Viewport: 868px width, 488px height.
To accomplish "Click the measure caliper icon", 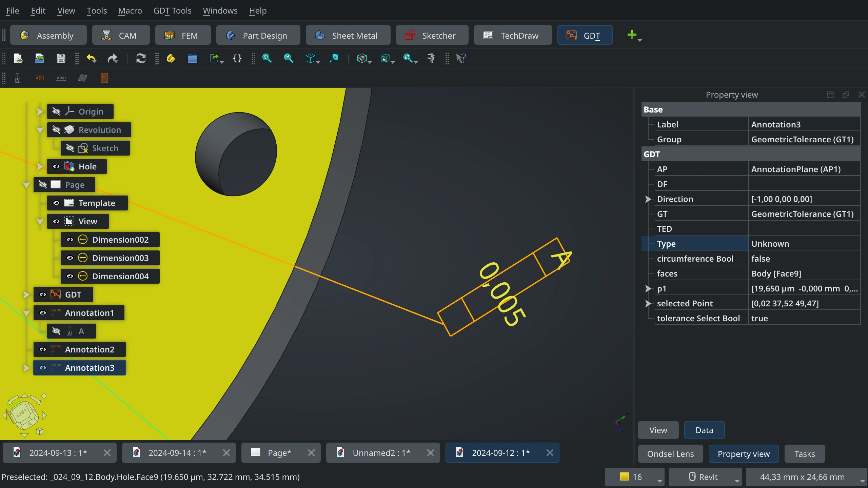I will tap(431, 58).
